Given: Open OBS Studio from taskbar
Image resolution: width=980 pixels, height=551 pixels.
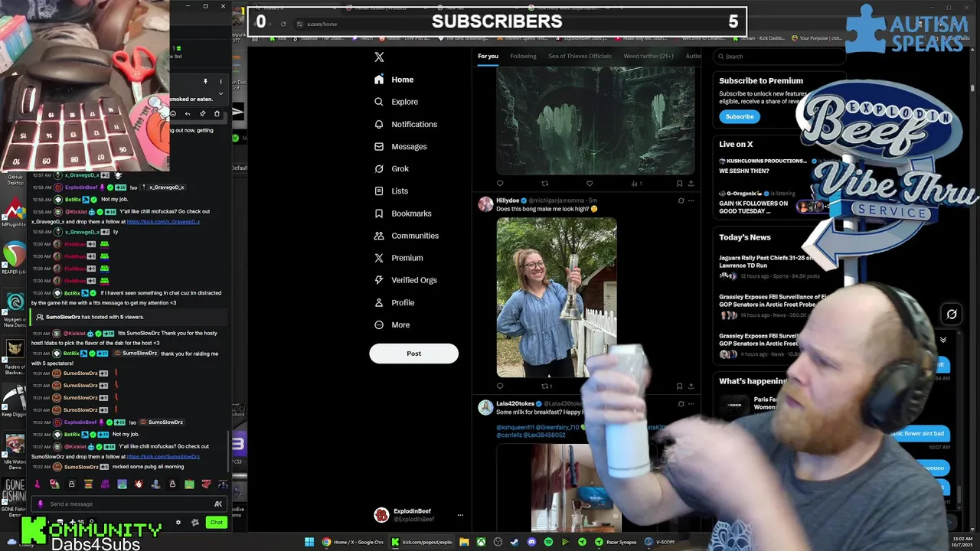Looking at the screenshot, I should 498,542.
